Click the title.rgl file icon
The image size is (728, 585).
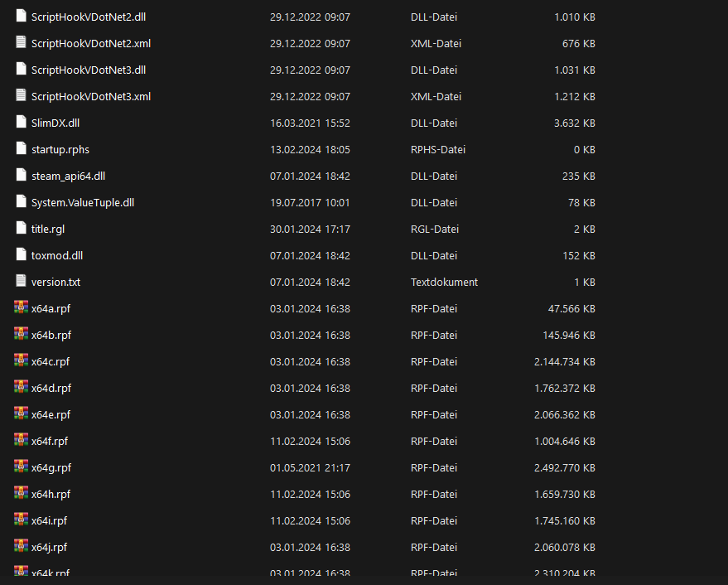[22, 229]
